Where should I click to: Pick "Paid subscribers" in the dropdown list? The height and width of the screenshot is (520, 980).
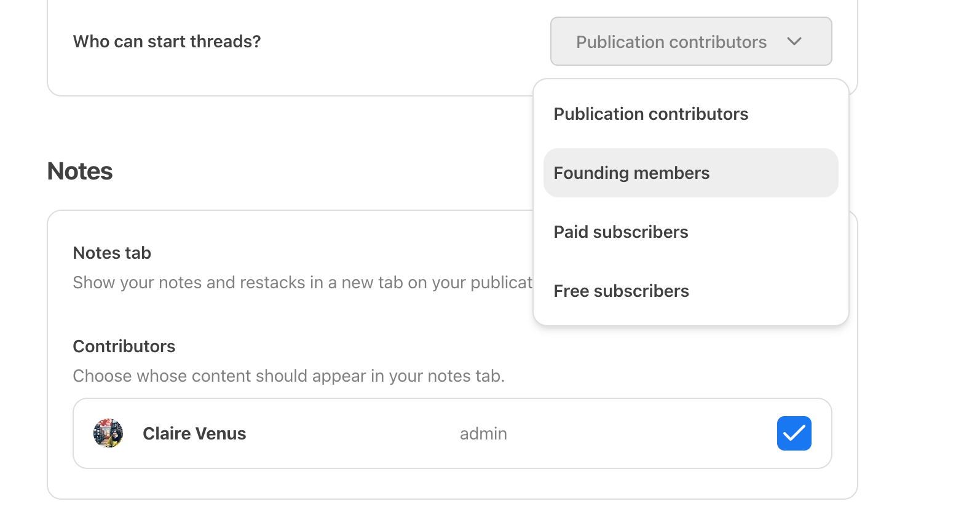[x=620, y=232]
